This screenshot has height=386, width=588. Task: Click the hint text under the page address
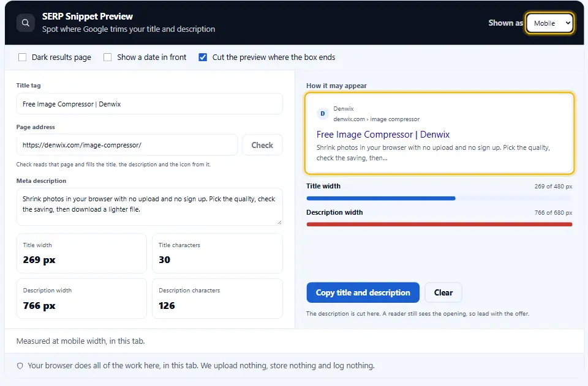click(113, 165)
